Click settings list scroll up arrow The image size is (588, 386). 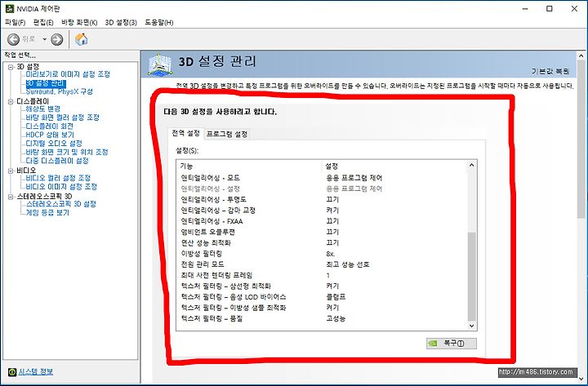[x=472, y=166]
